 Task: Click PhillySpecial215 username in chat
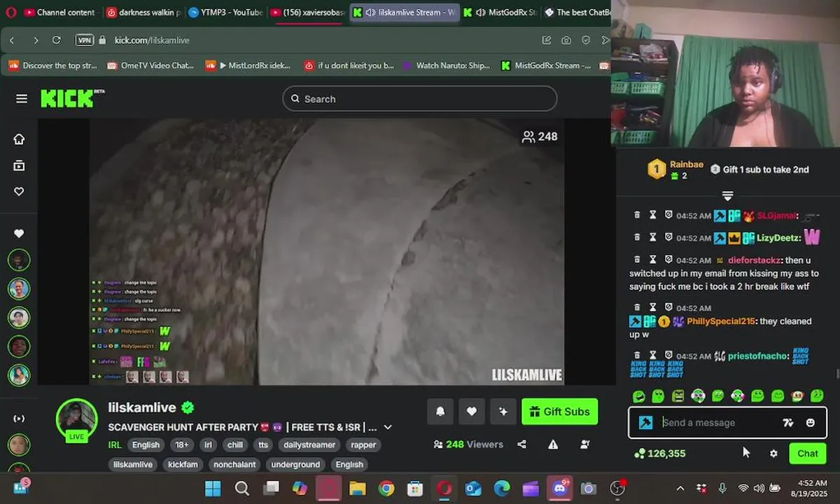721,321
